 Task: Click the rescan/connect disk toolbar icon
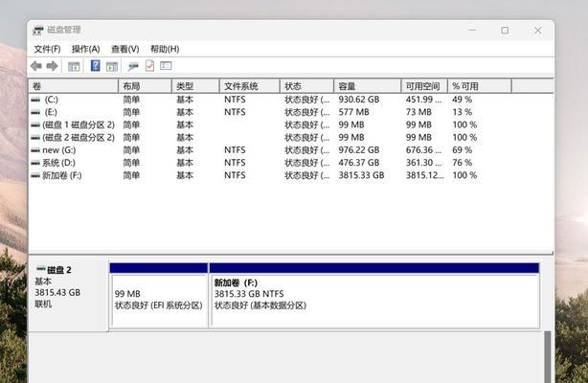tap(133, 67)
